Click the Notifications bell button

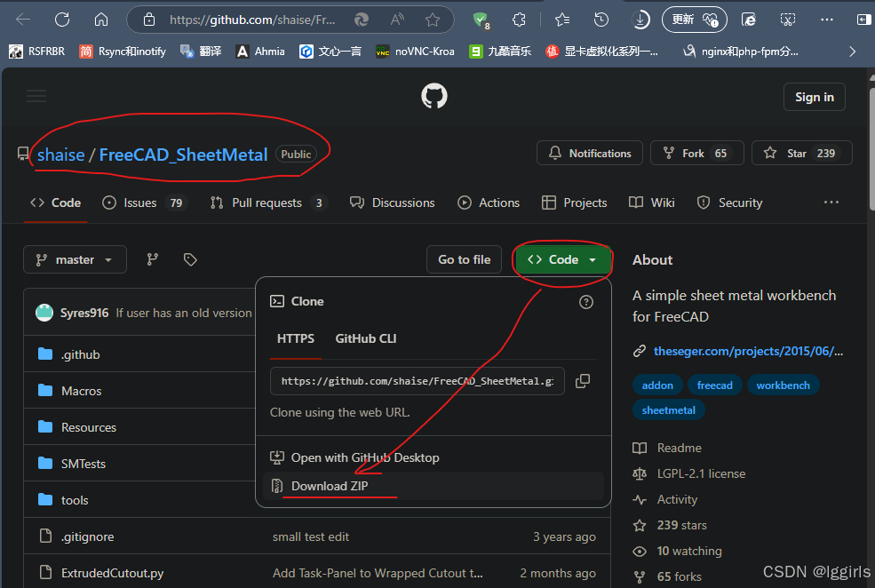tap(590, 153)
